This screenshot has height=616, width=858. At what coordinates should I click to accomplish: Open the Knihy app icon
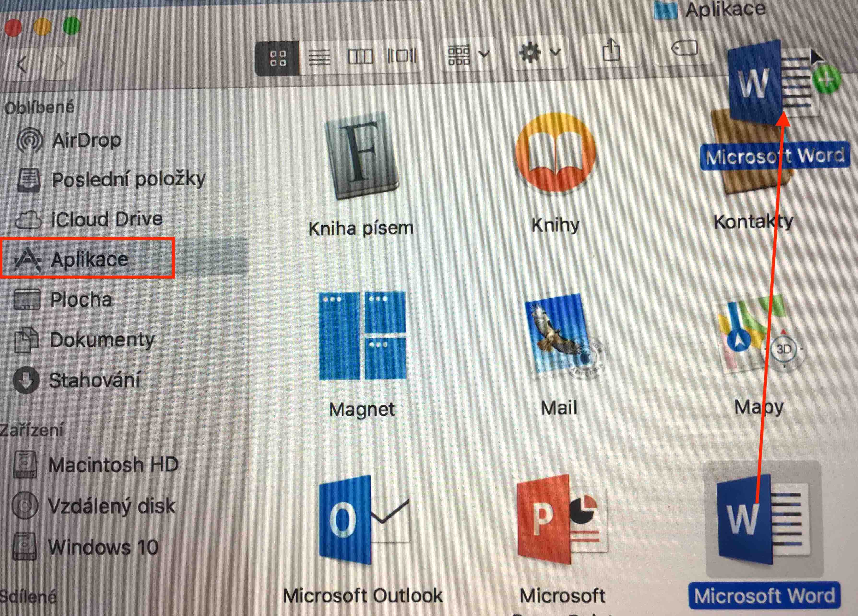tap(555, 153)
